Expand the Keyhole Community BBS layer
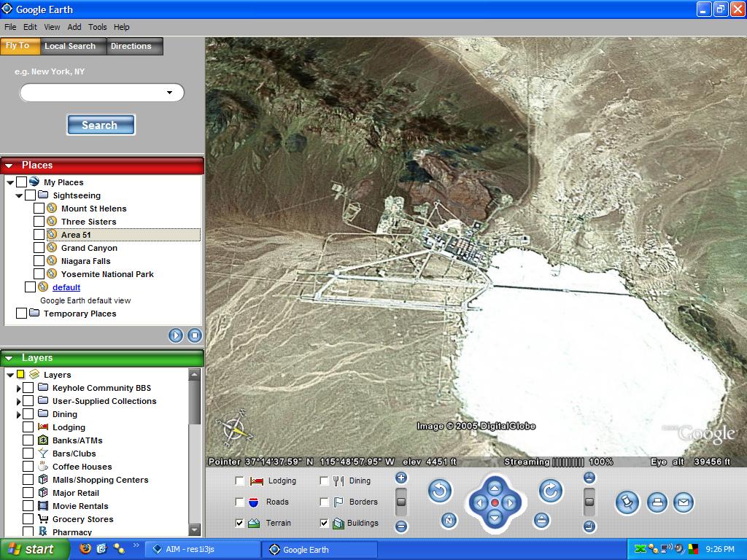The width and height of the screenshot is (747, 560). point(19,389)
